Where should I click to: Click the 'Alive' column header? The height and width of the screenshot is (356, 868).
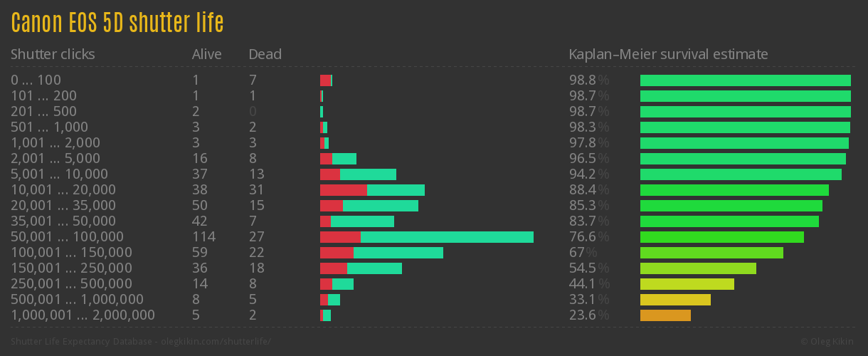coord(206,54)
